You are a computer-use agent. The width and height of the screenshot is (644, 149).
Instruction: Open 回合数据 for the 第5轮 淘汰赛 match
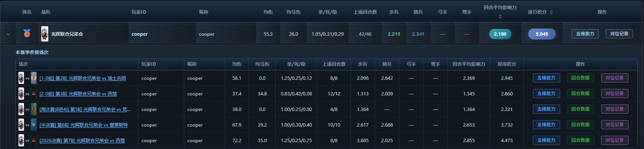tap(581, 109)
